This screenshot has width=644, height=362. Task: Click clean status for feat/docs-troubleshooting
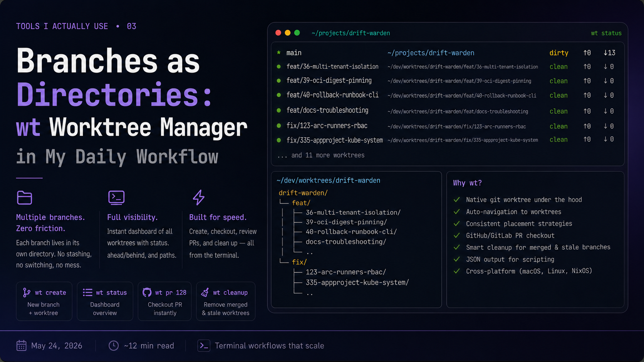(558, 111)
